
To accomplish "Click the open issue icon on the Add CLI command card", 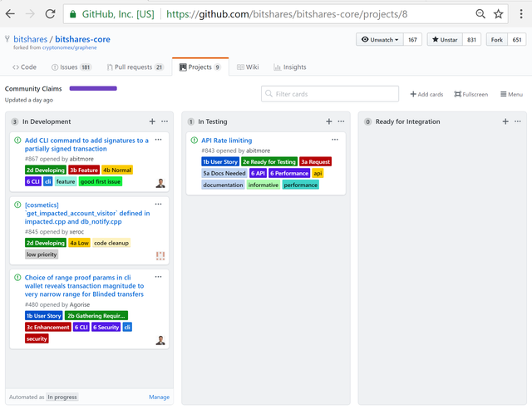I will (17, 141).
